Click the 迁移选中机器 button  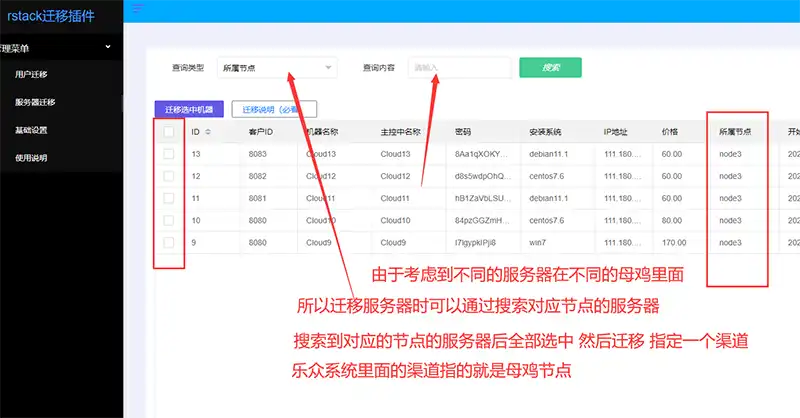pos(190,109)
